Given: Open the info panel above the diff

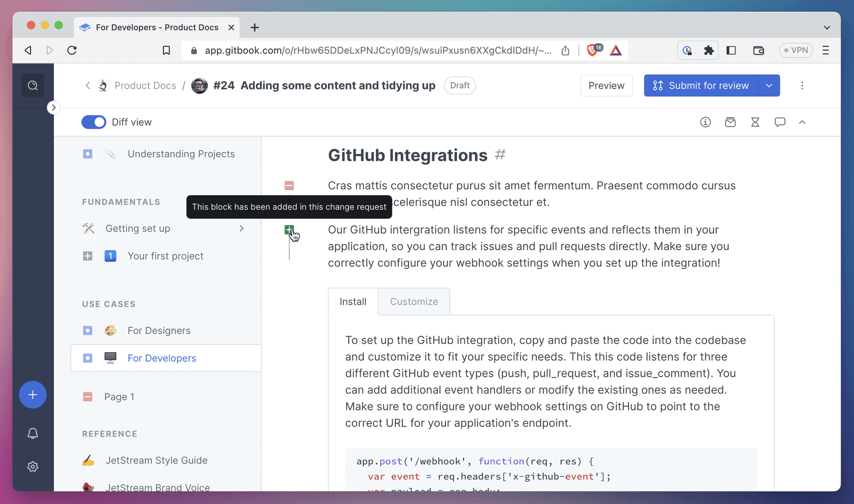Looking at the screenshot, I should 705,122.
